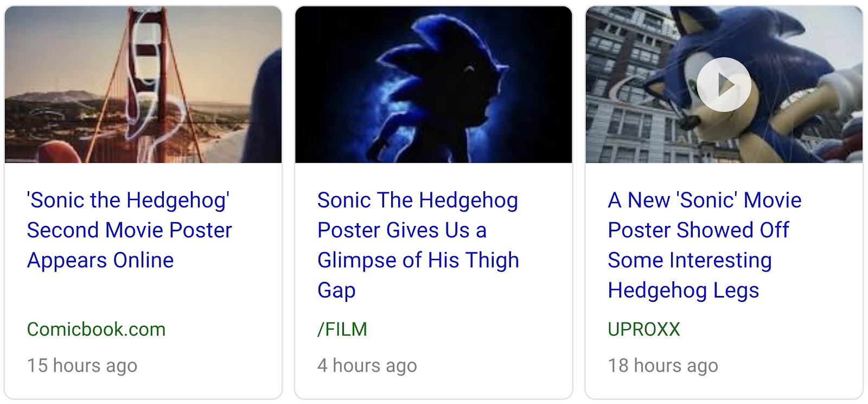This screenshot has height=404, width=868.
Task: Open the dark Sonic silhouette thumbnail
Action: (x=433, y=85)
